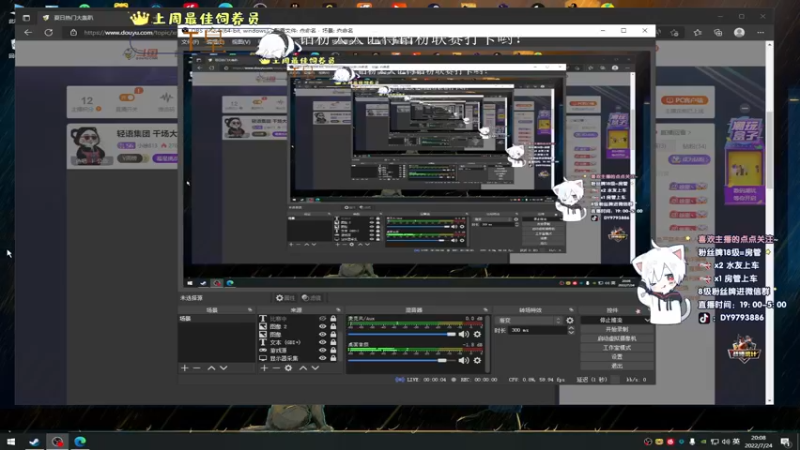Switch to OBS Studio from the taskbar

point(57,441)
